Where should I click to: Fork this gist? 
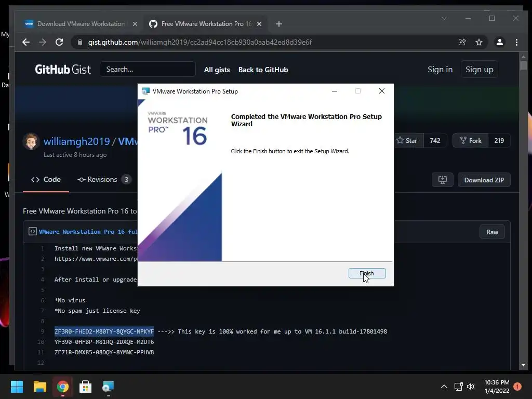471,140
